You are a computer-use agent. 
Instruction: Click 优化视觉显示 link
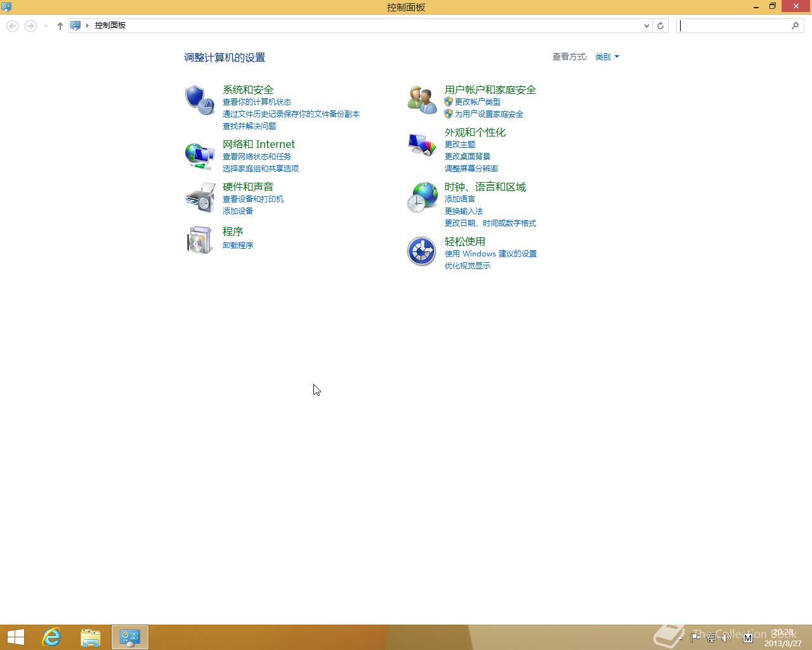pyautogui.click(x=468, y=265)
